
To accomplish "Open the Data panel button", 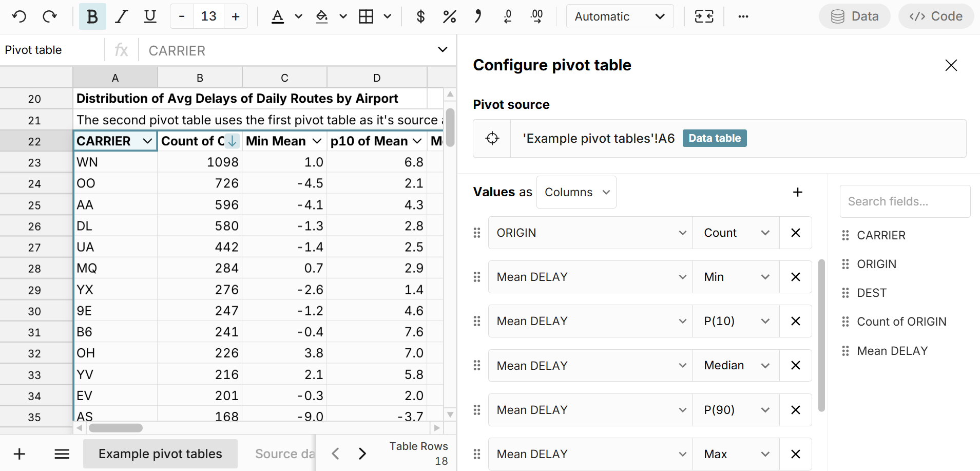I will (x=854, y=16).
